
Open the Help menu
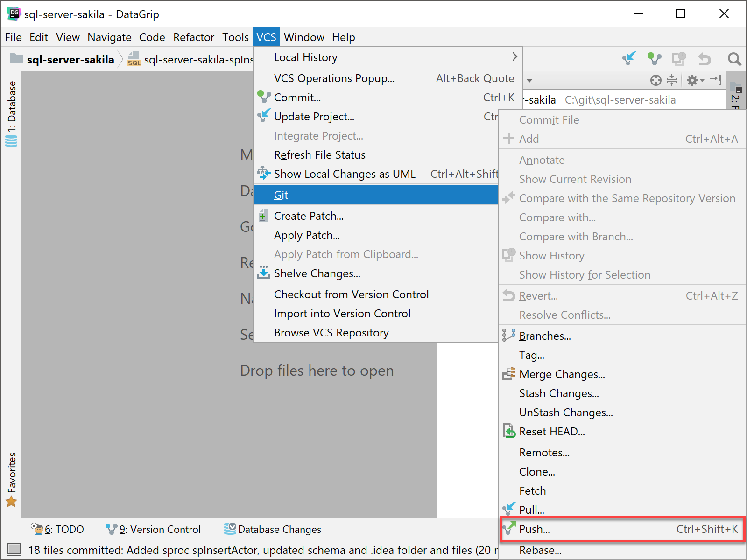(x=344, y=37)
